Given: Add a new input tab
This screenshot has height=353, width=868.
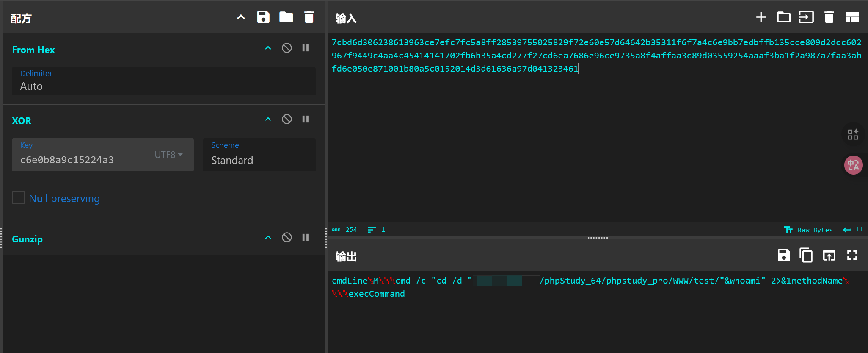Looking at the screenshot, I should 761,17.
